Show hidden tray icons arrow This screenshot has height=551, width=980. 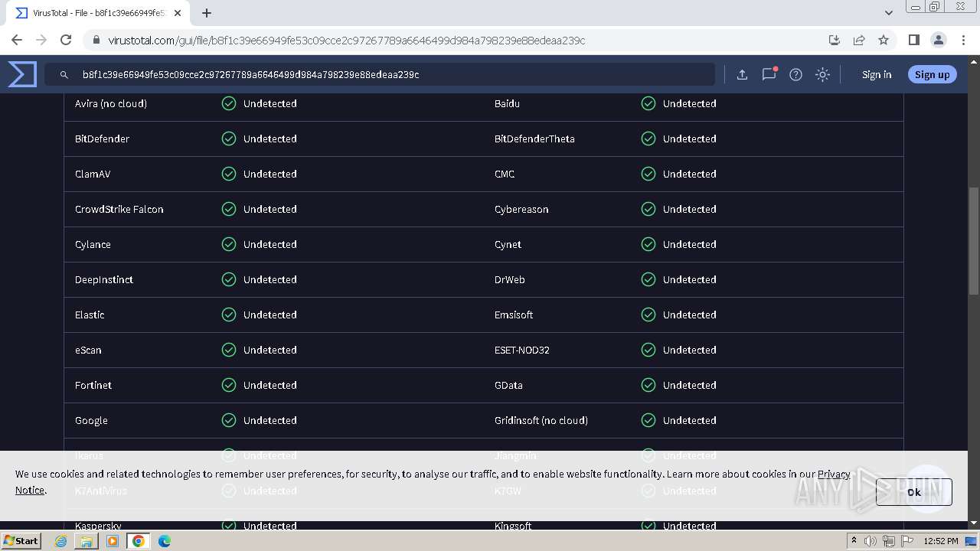854,541
